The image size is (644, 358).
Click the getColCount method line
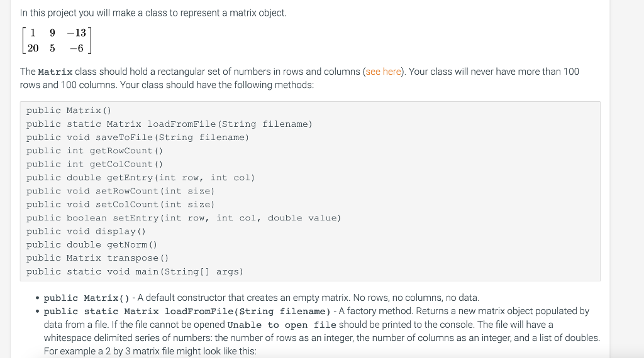click(x=94, y=165)
